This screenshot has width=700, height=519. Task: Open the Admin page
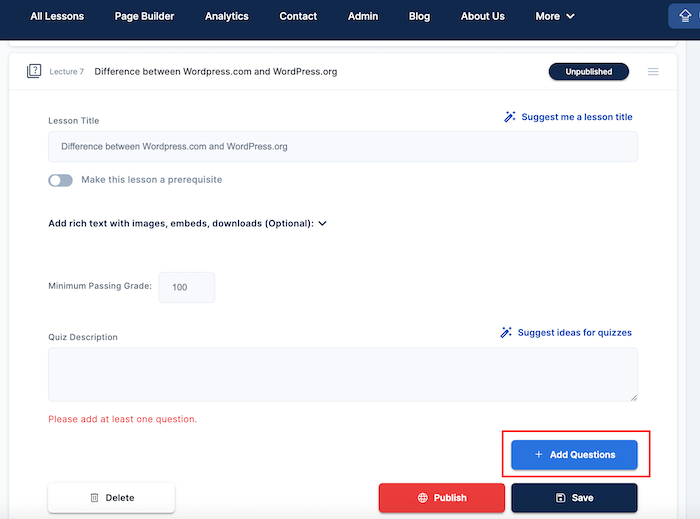click(363, 17)
